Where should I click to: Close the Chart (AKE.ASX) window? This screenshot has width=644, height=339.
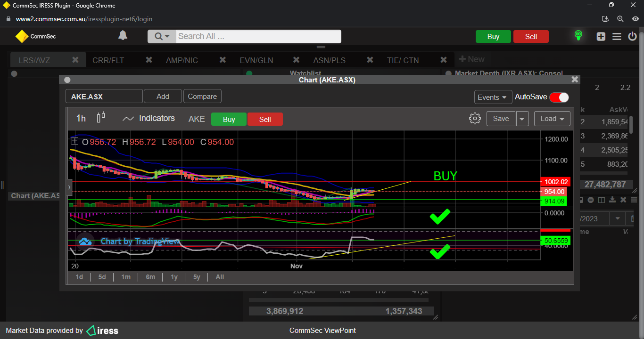[x=575, y=80]
